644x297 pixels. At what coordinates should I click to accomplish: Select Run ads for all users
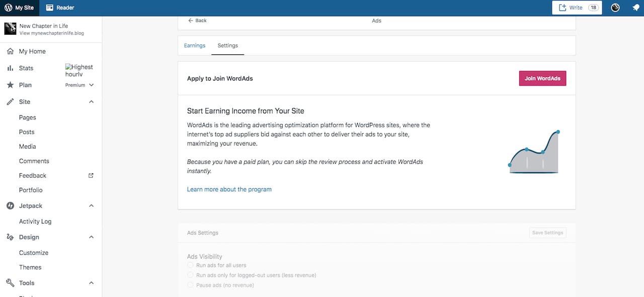click(190, 265)
